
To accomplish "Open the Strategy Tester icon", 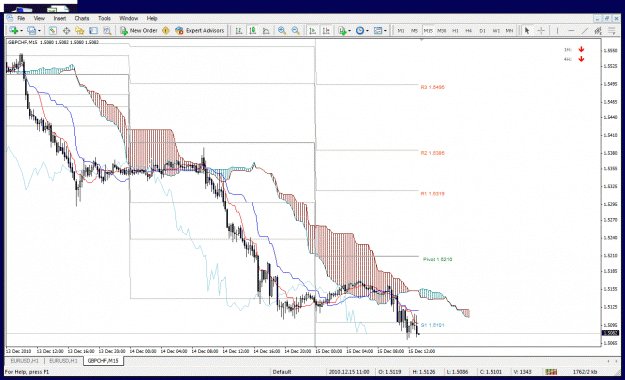I will tap(107, 30).
